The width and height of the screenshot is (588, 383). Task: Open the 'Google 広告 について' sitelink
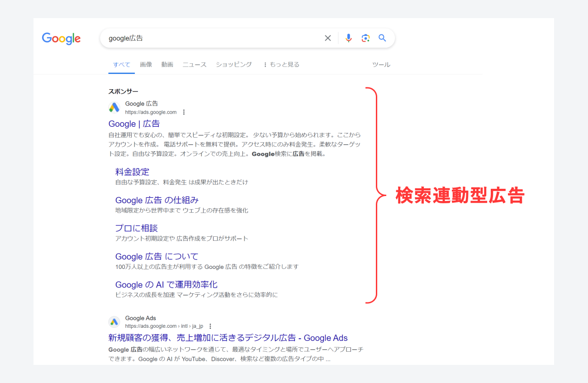pos(156,256)
